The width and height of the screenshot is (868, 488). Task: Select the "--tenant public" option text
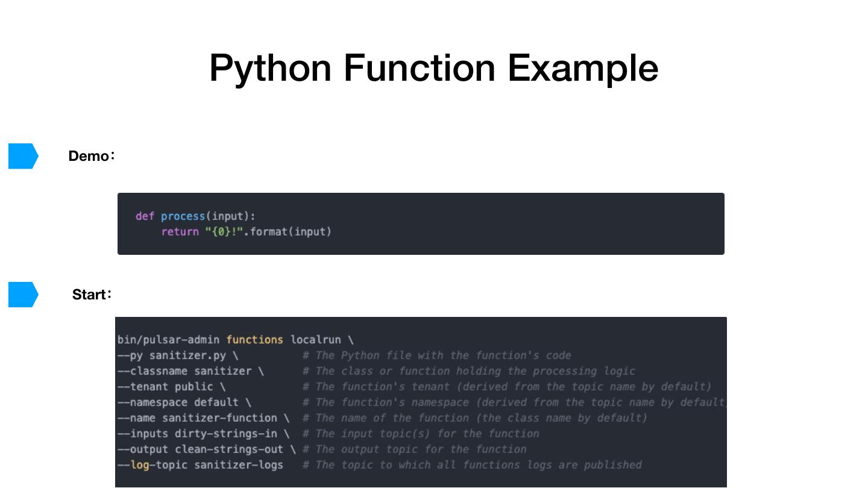click(172, 387)
